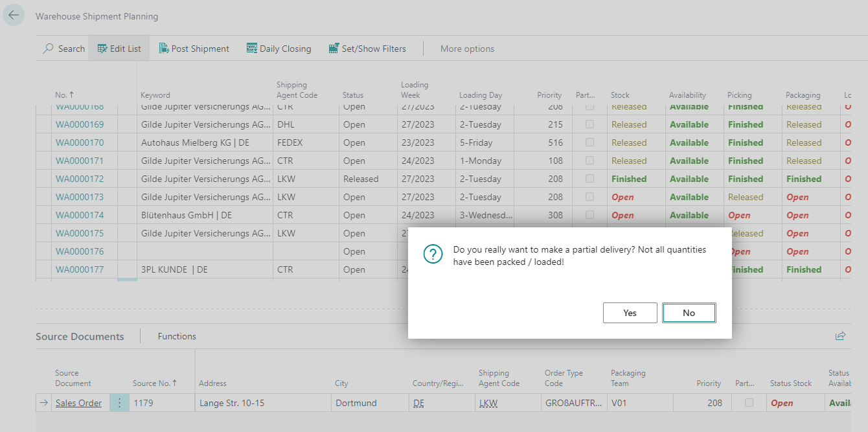Click the Set/Show Filters icon

coord(334,48)
